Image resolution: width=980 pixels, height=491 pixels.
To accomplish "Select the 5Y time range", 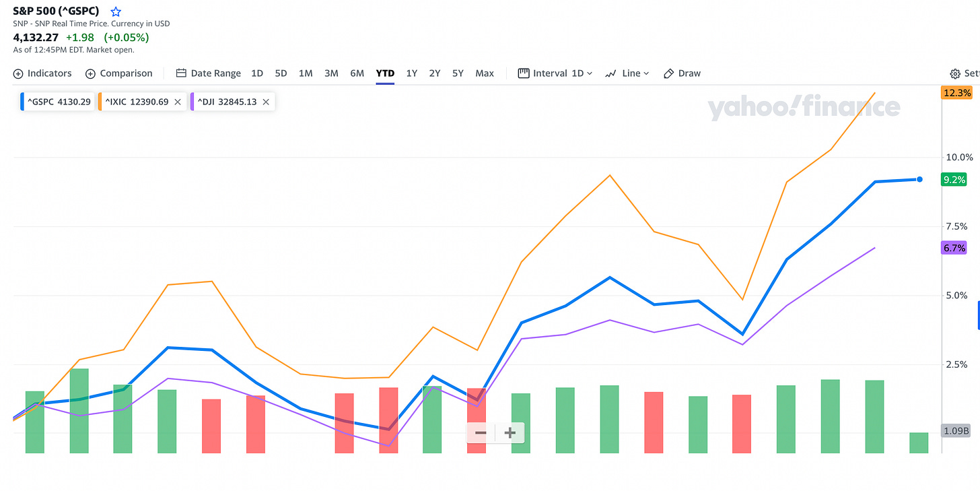I will point(458,73).
